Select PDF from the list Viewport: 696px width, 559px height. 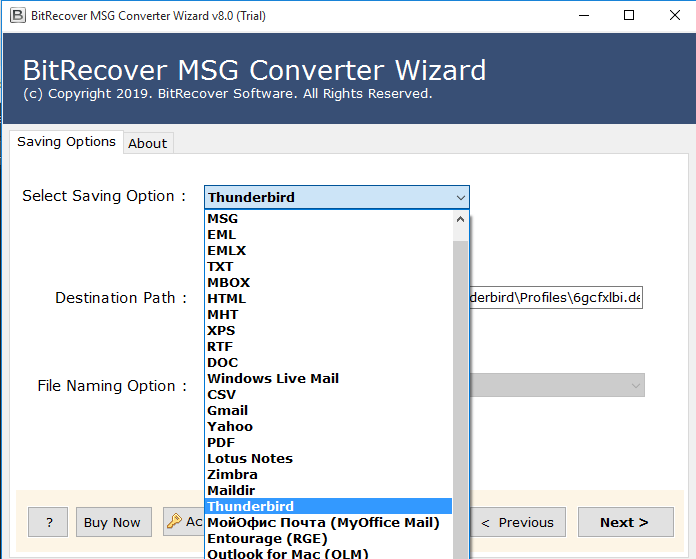pyautogui.click(x=328, y=442)
